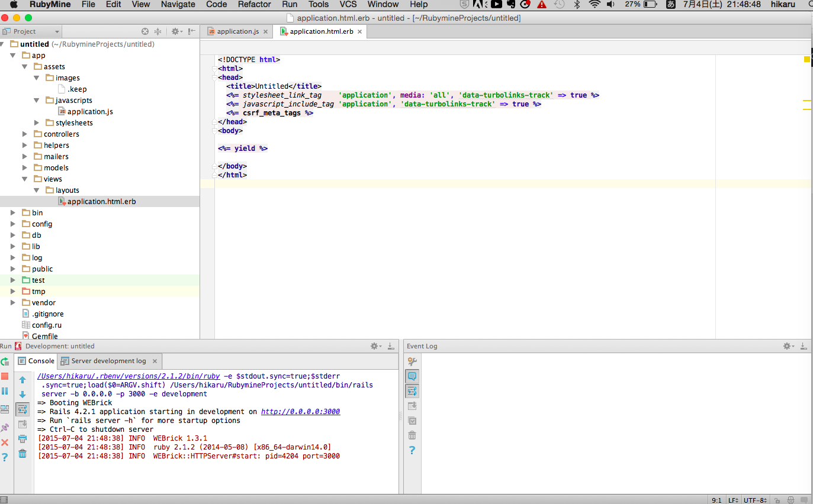The image size is (813, 504).
Task: Change UTF-8 file encoding in status bar
Action: tap(755, 500)
